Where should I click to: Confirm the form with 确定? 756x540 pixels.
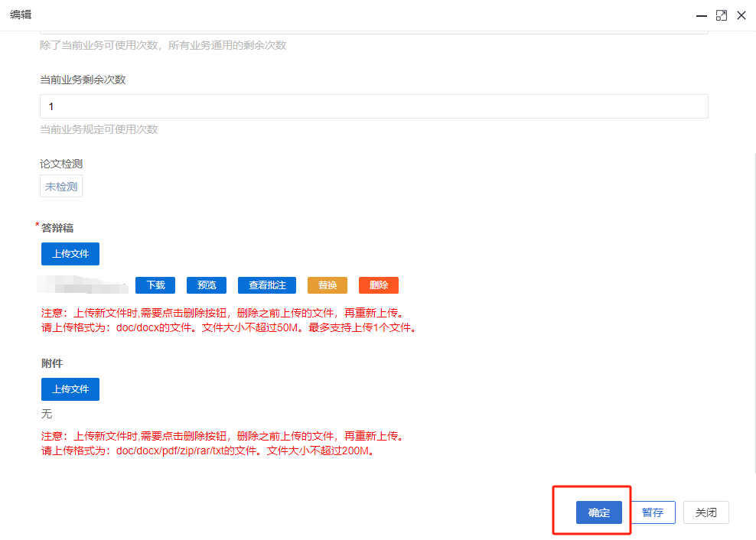(599, 512)
